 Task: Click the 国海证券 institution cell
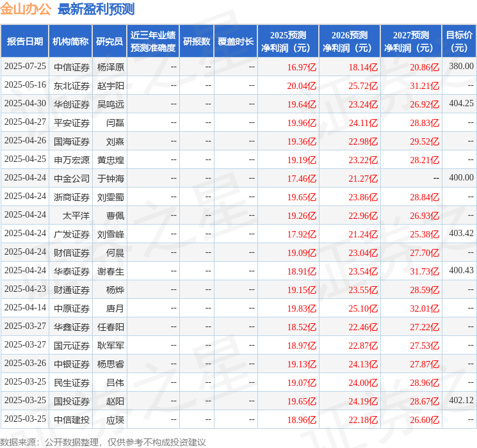point(72,141)
